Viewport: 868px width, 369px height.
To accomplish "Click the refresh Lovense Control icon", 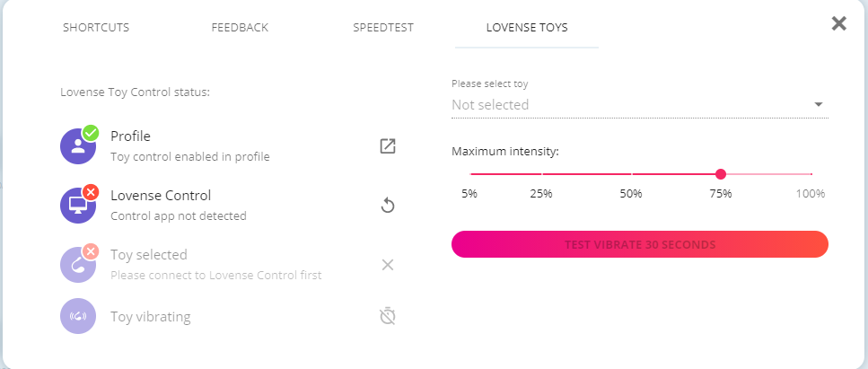I will [x=388, y=206].
